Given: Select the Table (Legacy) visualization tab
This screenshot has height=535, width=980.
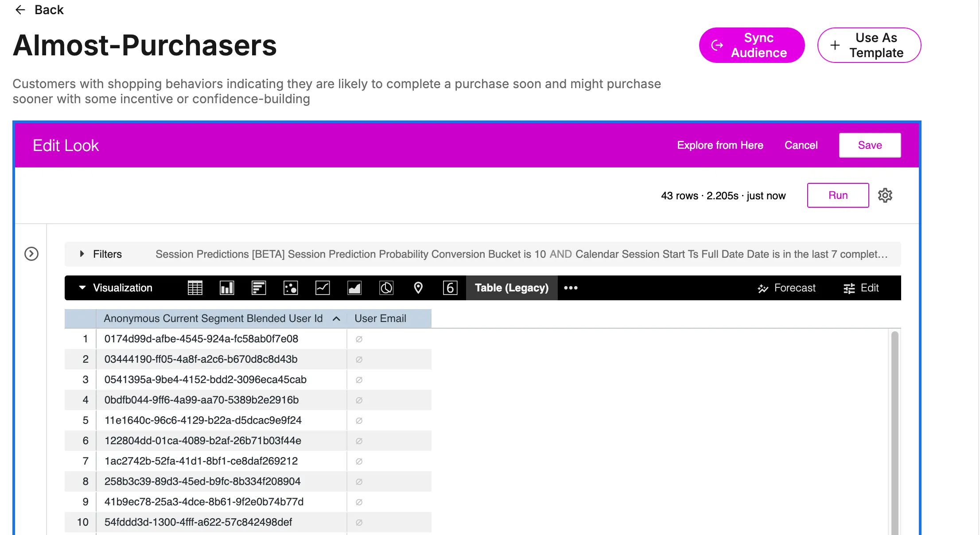Looking at the screenshot, I should coord(512,288).
